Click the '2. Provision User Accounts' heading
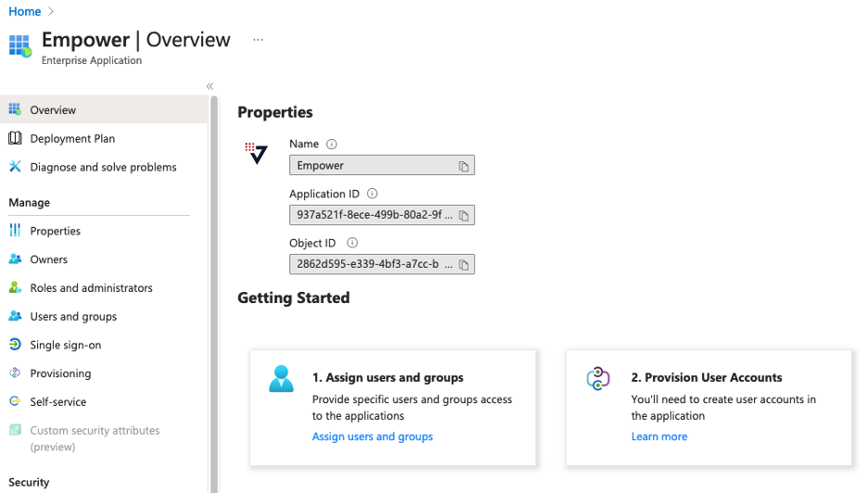The height and width of the screenshot is (493, 868). pyautogui.click(x=707, y=377)
